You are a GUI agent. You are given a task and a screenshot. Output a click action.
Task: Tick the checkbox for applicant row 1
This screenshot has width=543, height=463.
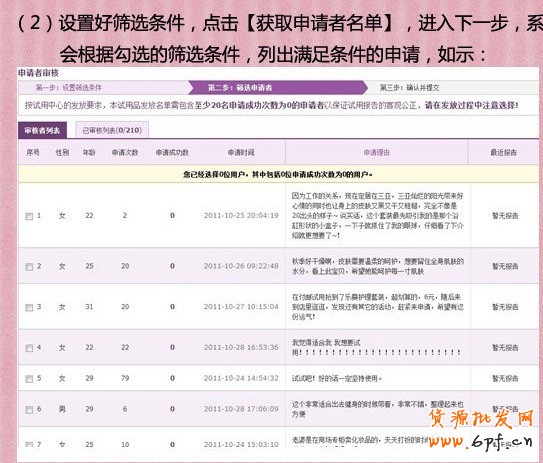pyautogui.click(x=29, y=216)
